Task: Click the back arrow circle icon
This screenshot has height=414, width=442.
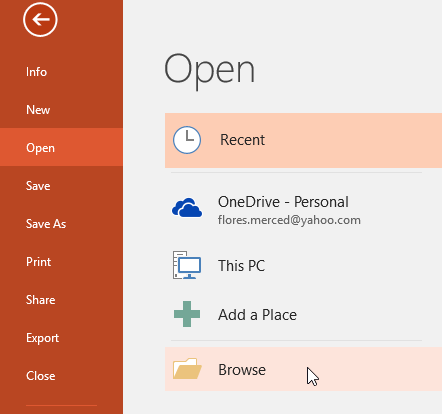Action: click(x=40, y=19)
